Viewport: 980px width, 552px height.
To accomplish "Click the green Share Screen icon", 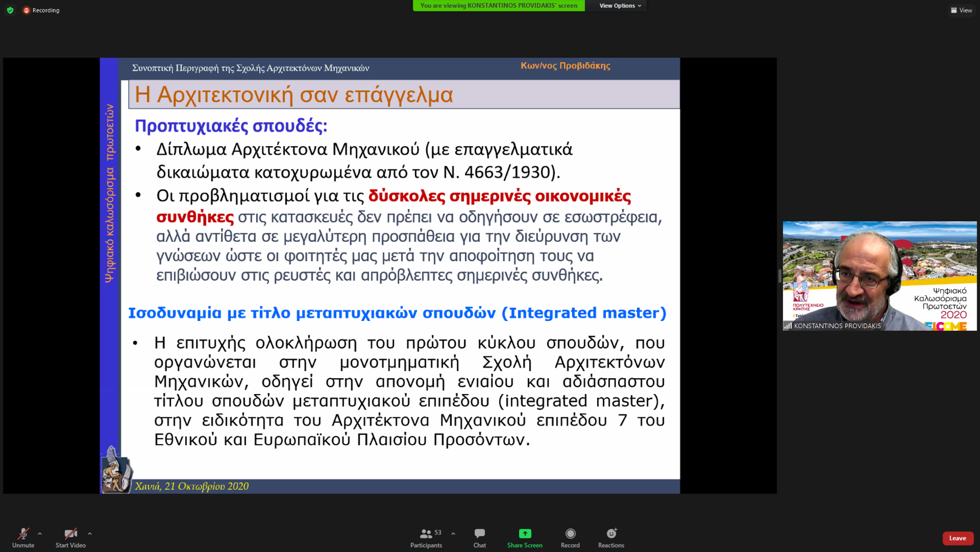I will pos(524,533).
